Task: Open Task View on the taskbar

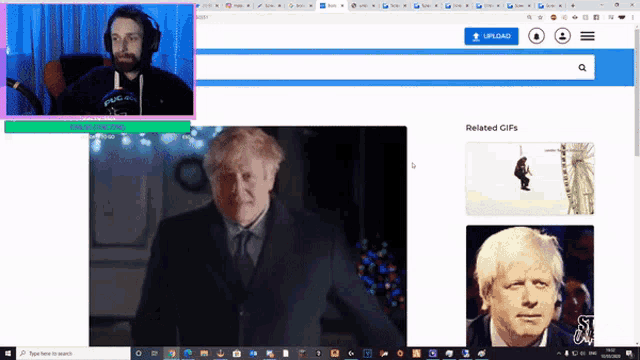Action: tap(155, 353)
